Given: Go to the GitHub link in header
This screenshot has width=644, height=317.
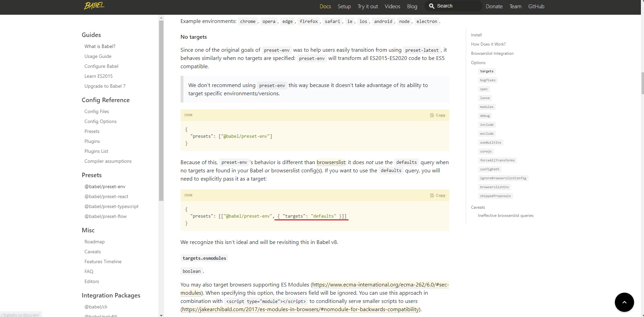Looking at the screenshot, I should (x=536, y=7).
